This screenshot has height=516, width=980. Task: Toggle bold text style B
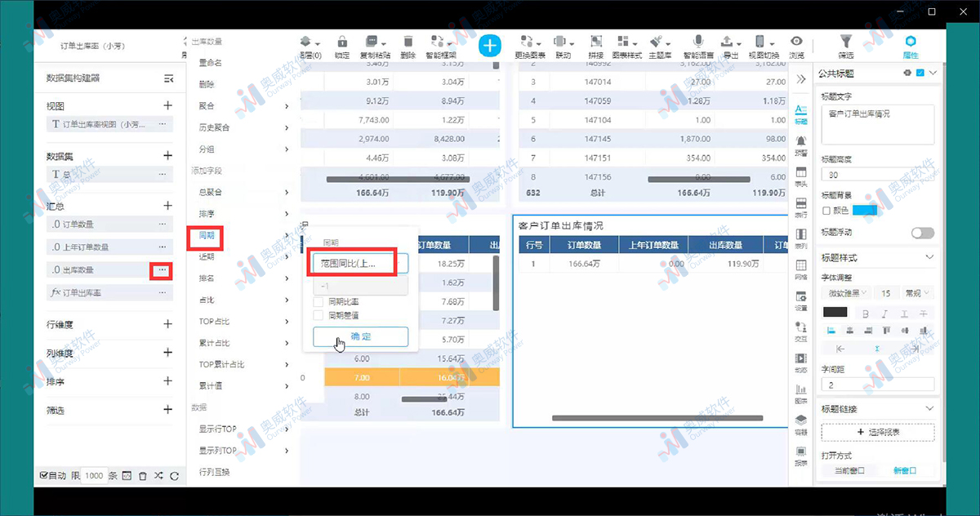coord(864,314)
